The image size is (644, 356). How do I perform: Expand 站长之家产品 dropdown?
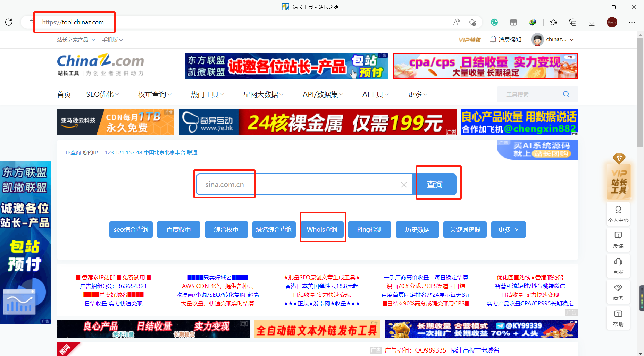tap(76, 40)
